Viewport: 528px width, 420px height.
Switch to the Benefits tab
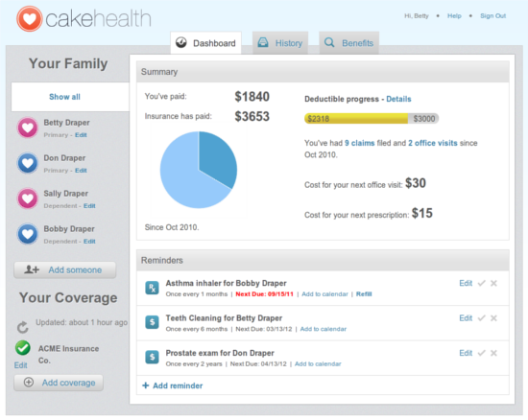pos(348,43)
